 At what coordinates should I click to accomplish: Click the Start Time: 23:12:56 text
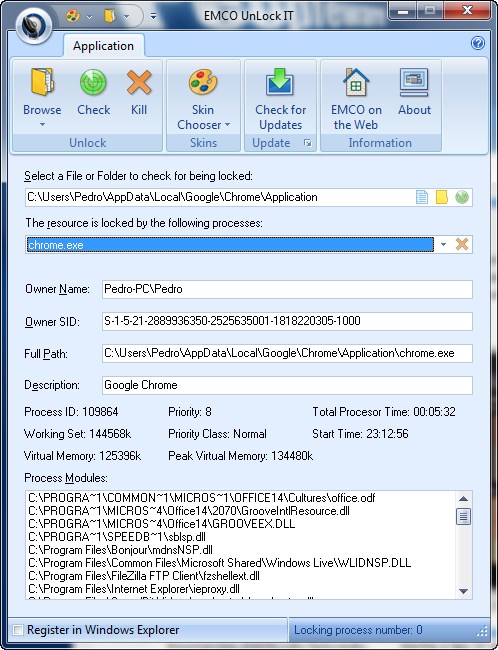coord(360,434)
